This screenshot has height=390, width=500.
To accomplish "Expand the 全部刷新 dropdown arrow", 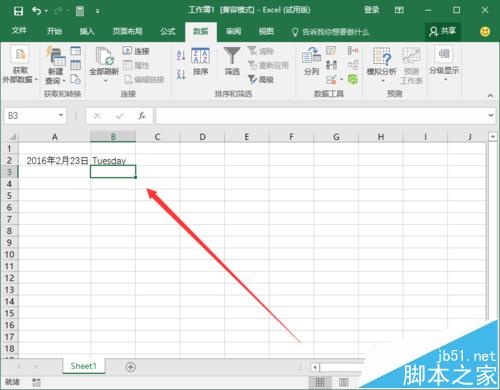I will [105, 81].
